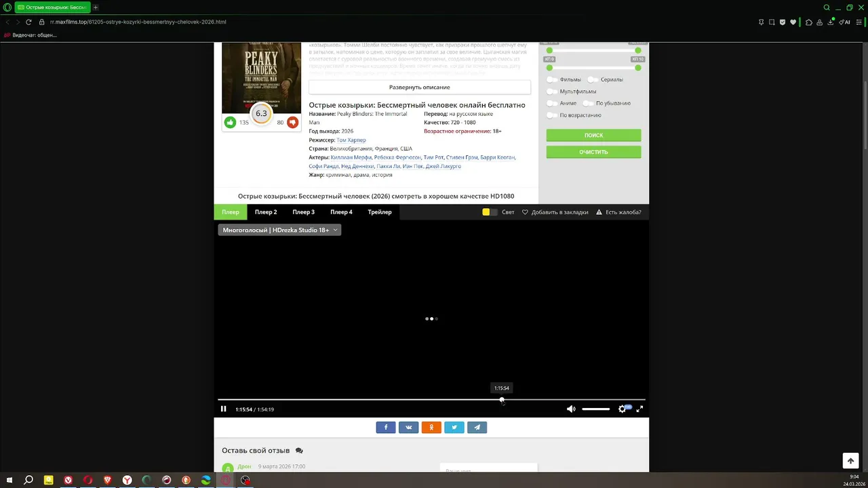
Task: Launch Vivaldi from the taskbar
Action: (68, 480)
